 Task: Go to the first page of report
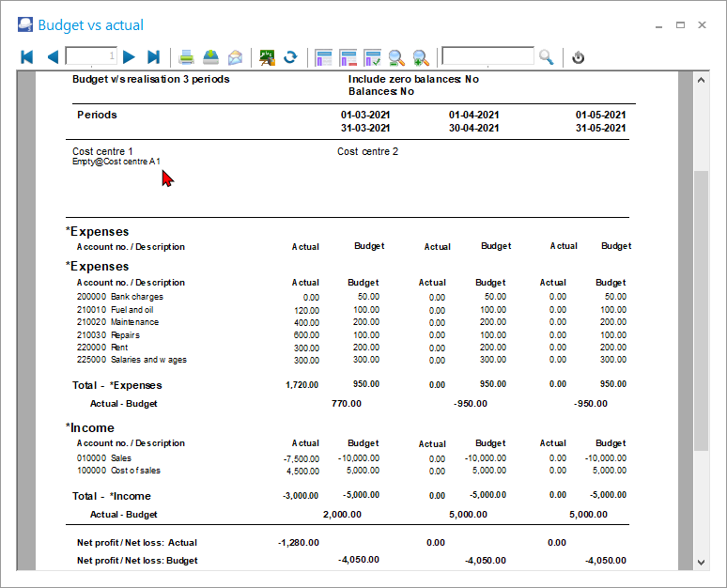point(27,57)
